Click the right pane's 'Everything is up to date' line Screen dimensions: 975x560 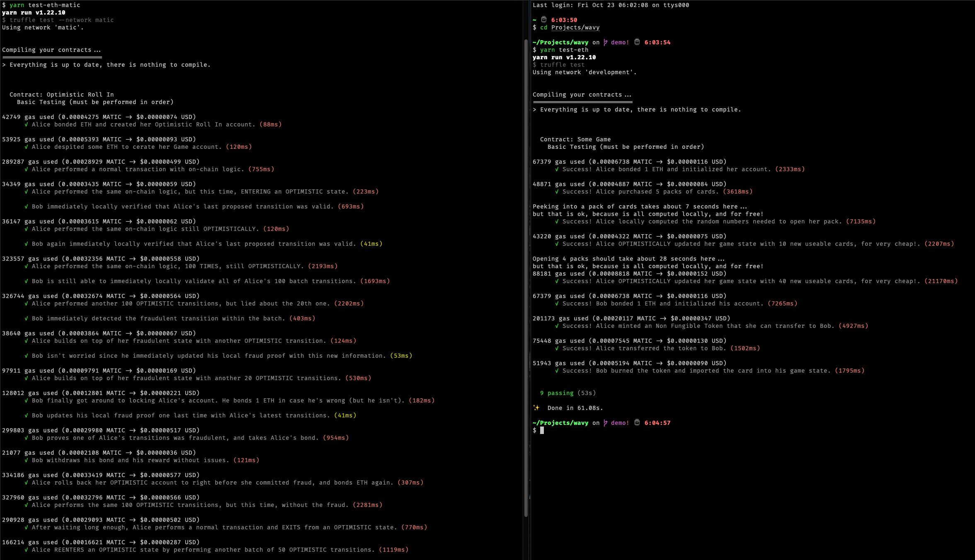(x=637, y=109)
